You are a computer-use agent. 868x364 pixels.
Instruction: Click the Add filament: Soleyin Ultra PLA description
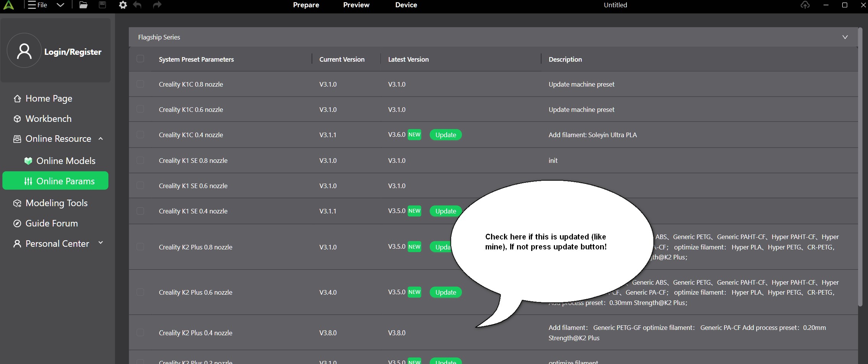tap(593, 135)
